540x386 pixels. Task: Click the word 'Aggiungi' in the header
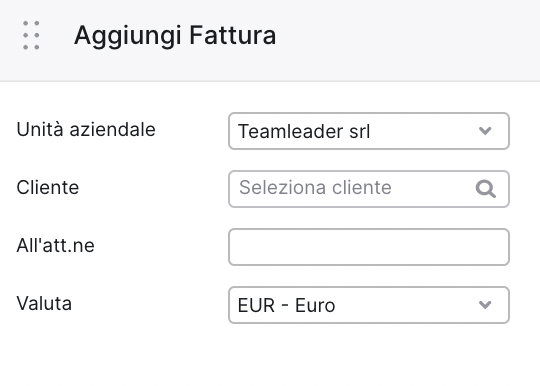coord(128,36)
